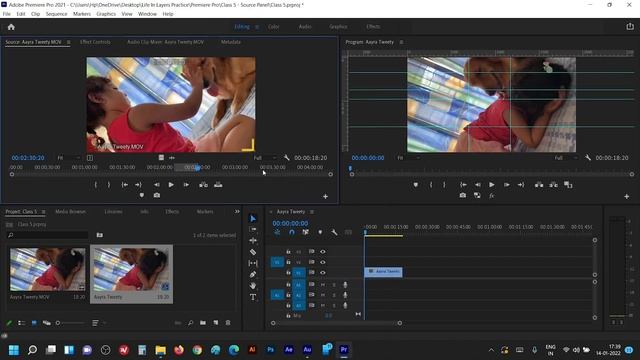Open Program monitor zoom level Fit dropdown
This screenshot has width=640, height=360.
click(408, 158)
